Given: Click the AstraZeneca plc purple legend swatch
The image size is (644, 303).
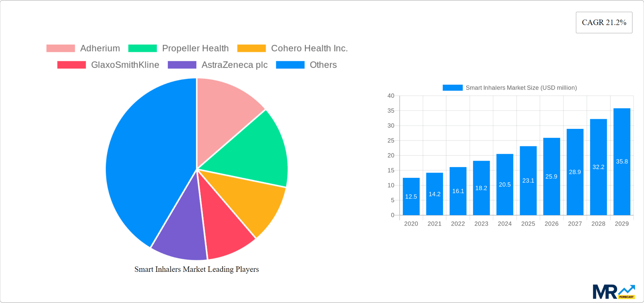Looking at the screenshot, I should click(182, 64).
